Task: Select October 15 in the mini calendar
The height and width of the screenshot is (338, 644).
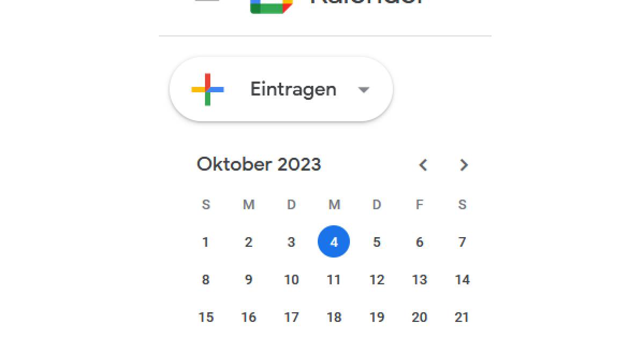Action: (206, 317)
